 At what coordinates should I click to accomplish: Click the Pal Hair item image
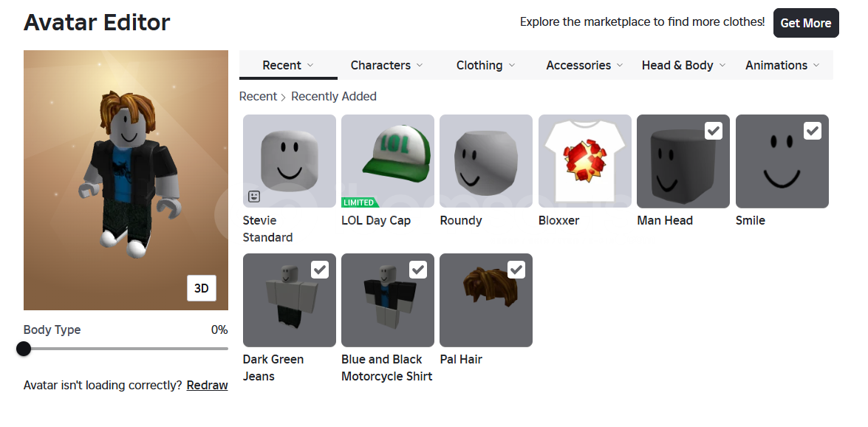coord(486,300)
